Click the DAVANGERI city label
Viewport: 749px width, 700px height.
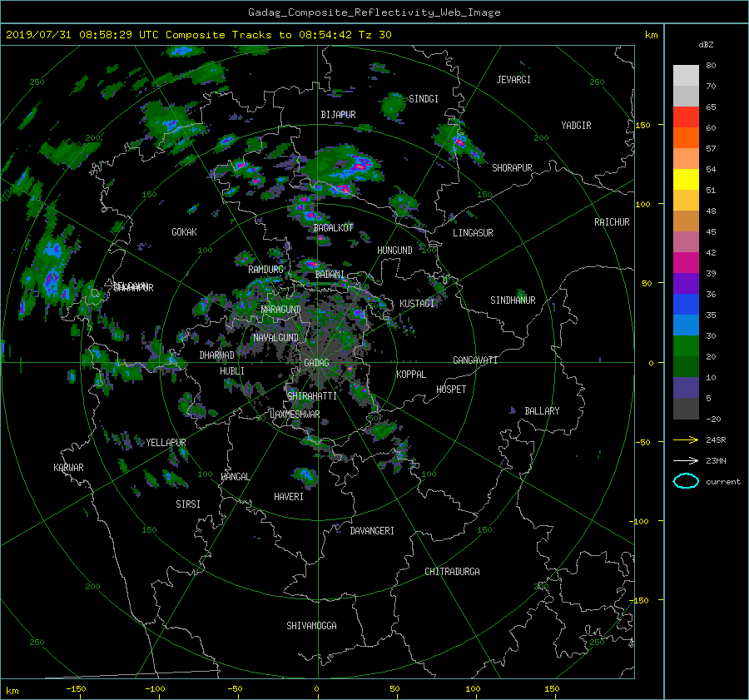[x=372, y=531]
